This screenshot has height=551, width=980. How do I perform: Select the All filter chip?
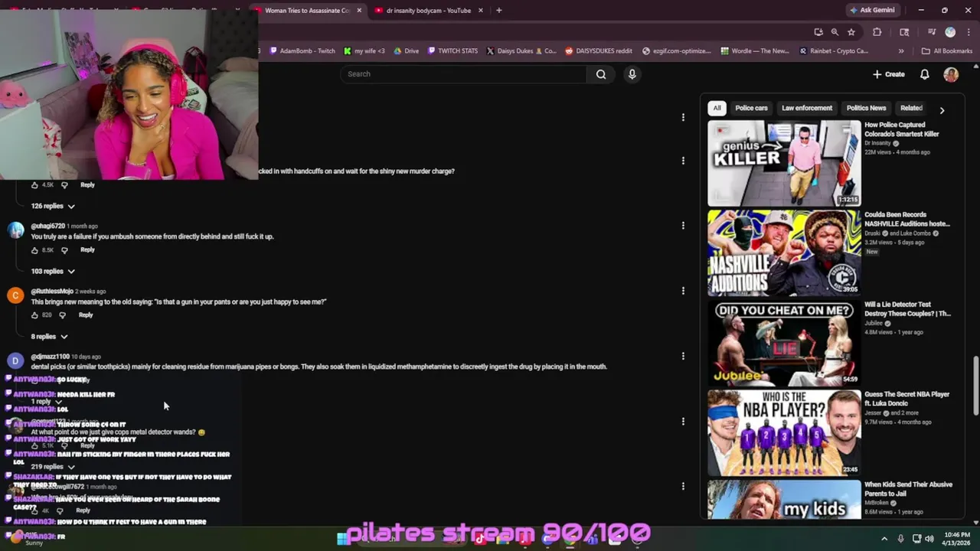tap(717, 108)
